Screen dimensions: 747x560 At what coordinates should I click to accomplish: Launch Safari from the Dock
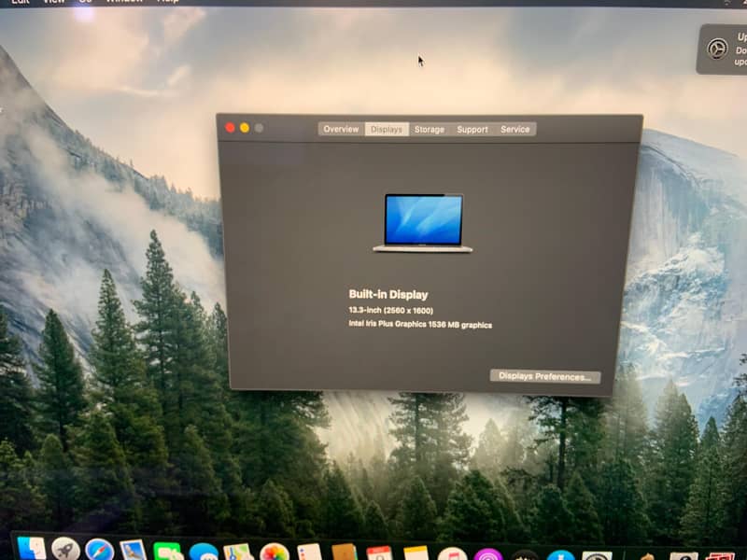(100, 550)
